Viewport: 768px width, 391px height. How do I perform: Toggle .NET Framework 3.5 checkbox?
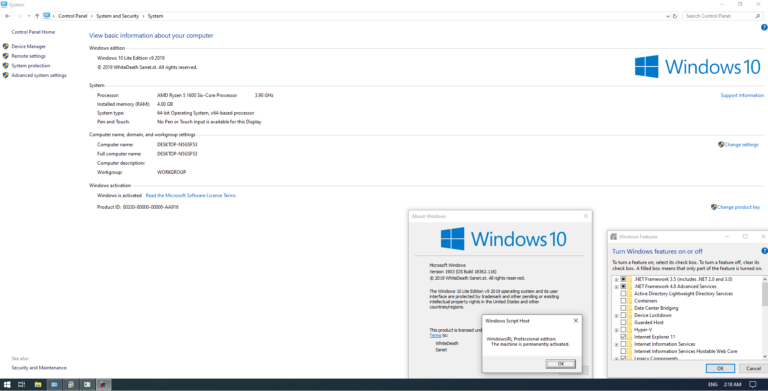tap(623, 279)
